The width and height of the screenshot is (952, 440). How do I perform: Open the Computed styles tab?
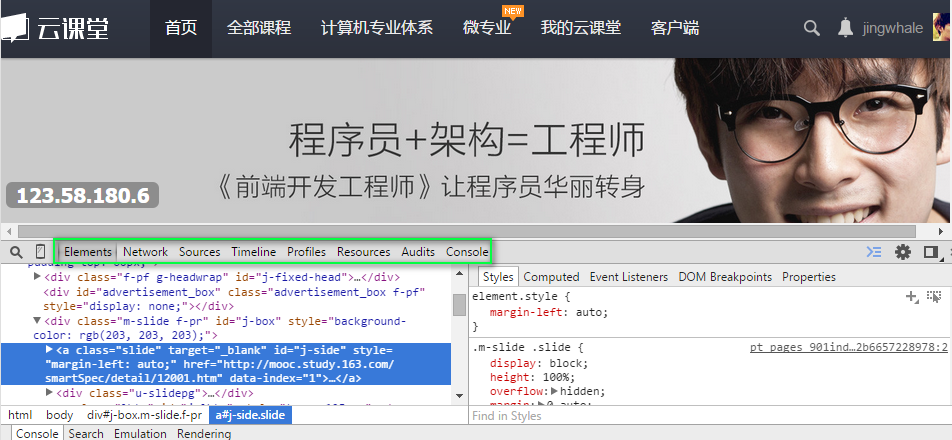click(551, 277)
